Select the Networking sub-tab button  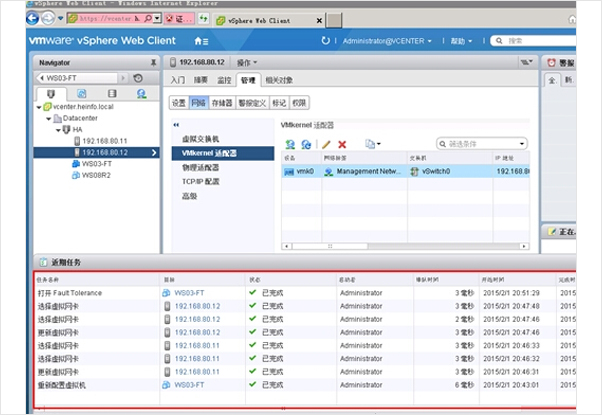click(x=198, y=103)
